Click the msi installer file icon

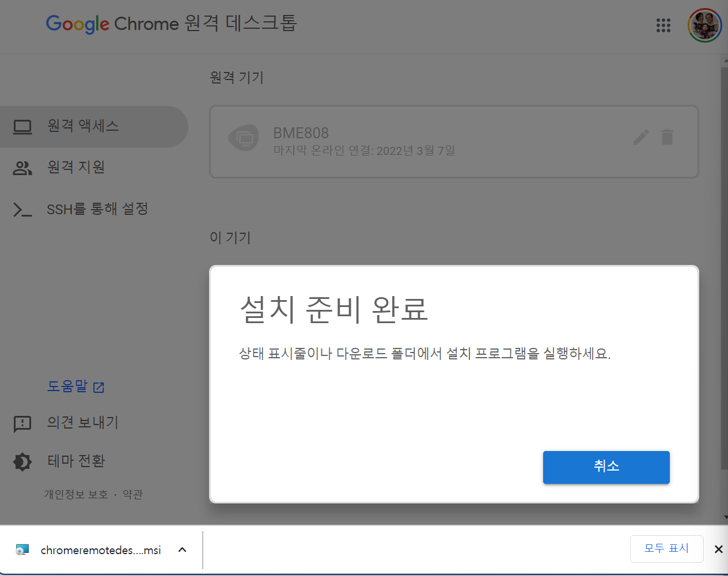click(22, 550)
